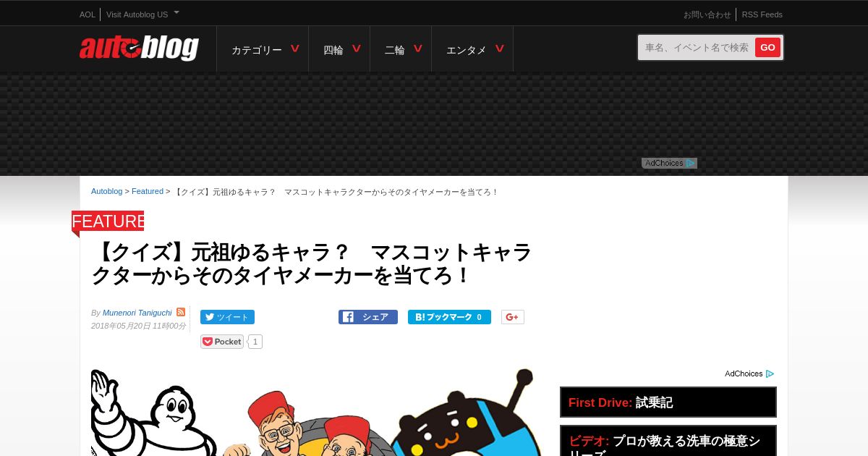Go to the Featured breadcrumb link
The image size is (868, 456).
(x=148, y=191)
